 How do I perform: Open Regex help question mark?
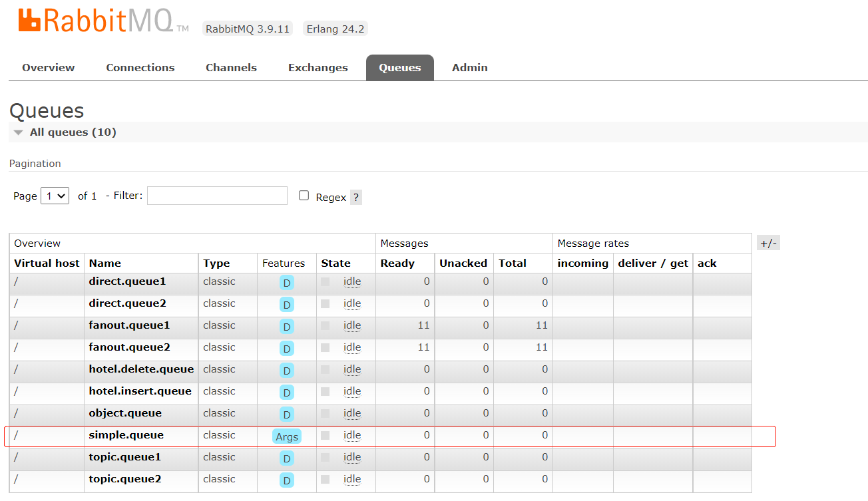pos(356,197)
